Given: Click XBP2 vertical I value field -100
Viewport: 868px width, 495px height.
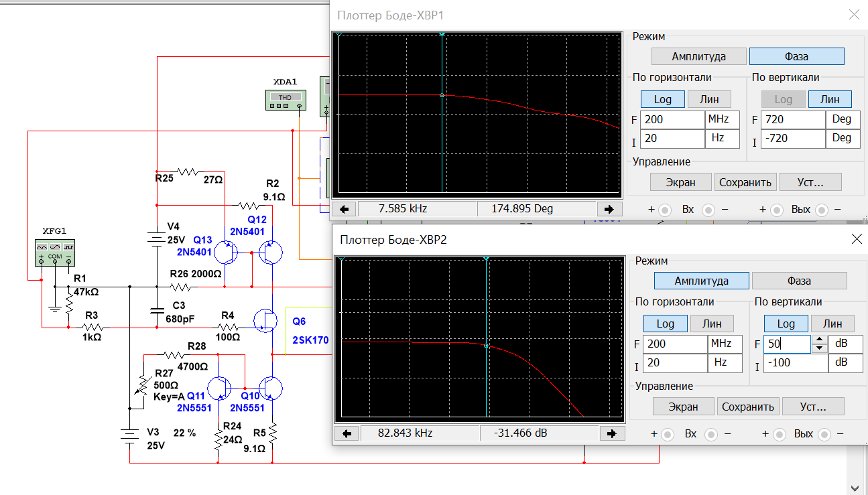Looking at the screenshot, I should [x=796, y=364].
